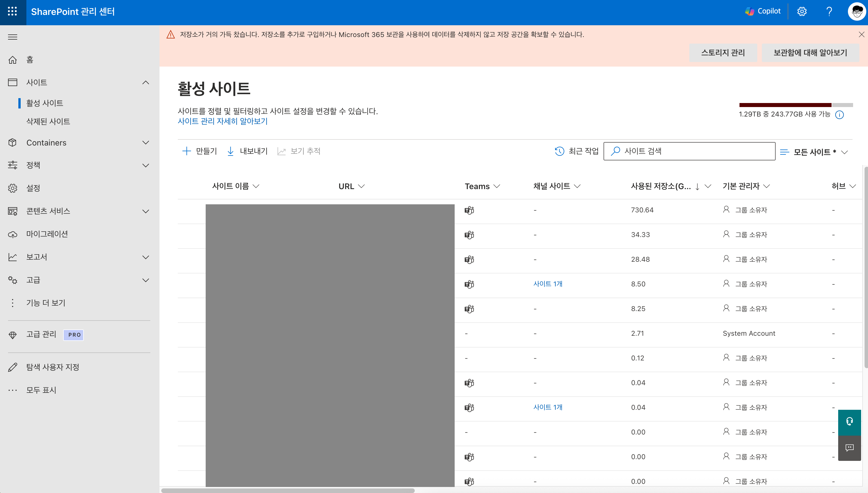Click the settings gear in the header
The height and width of the screenshot is (493, 868).
click(x=802, y=12)
